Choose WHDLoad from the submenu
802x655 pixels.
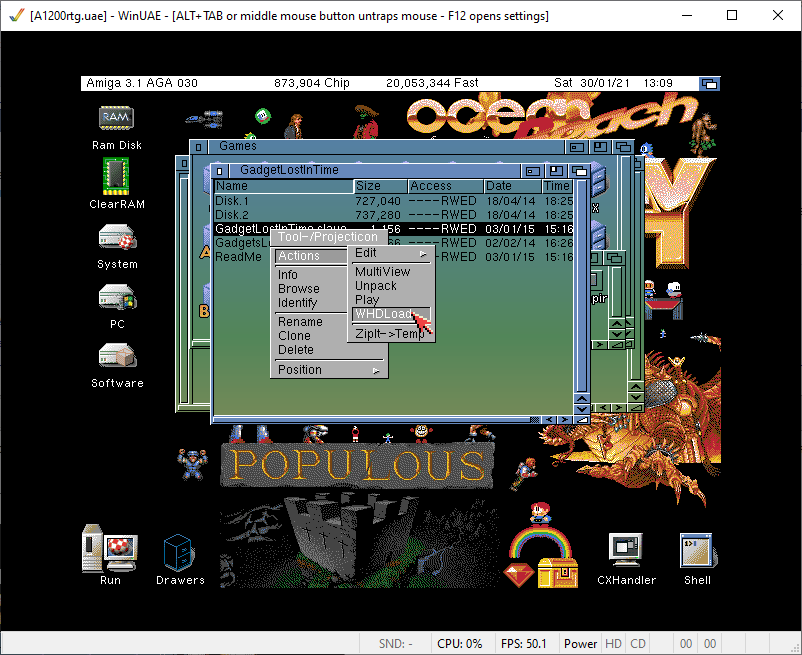pos(391,314)
